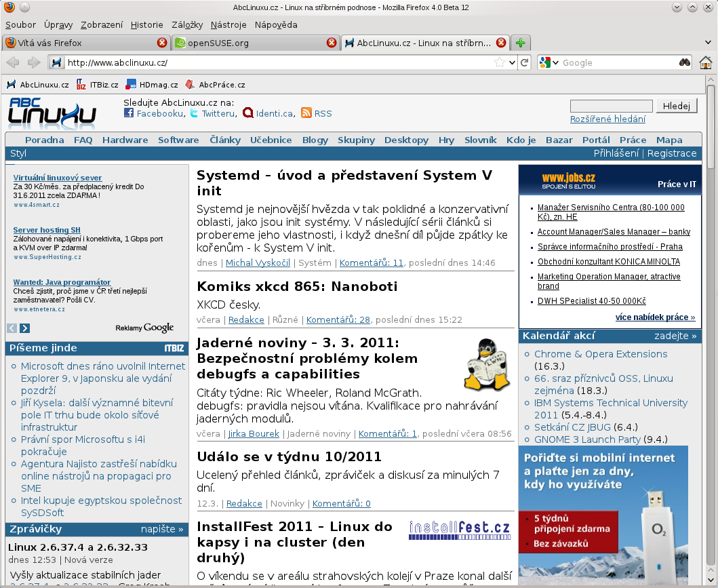Click the vertical page scrollbar thumb

point(711,128)
